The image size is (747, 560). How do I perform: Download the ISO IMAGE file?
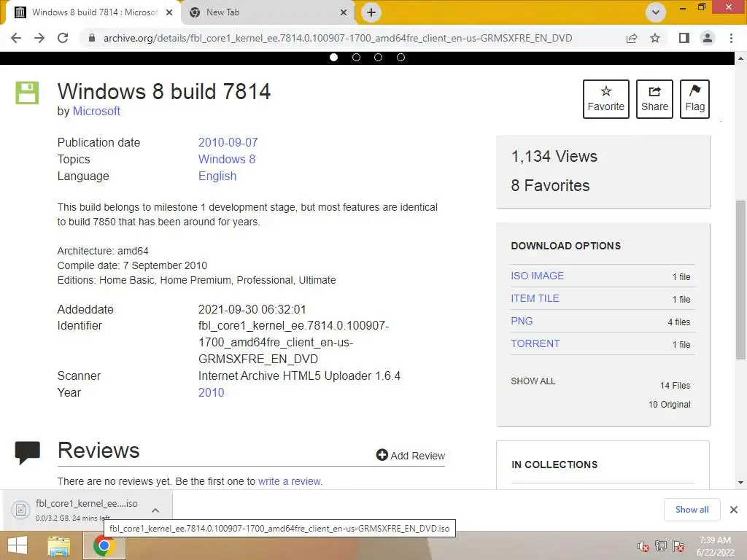tap(538, 276)
